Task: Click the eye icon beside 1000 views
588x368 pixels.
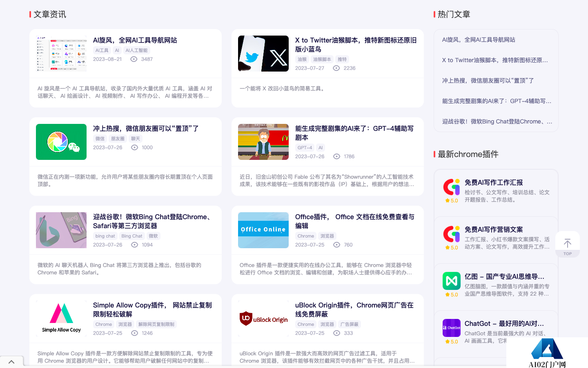Action: [134, 148]
